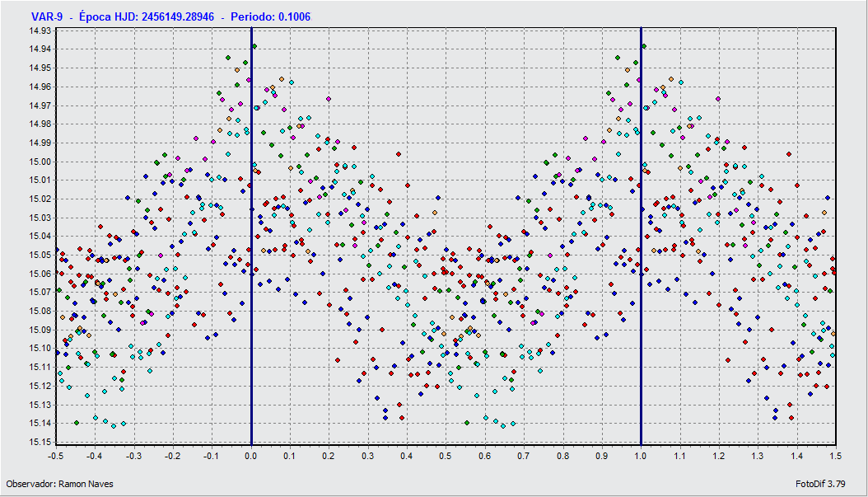Click the x-axis label '0.5'
The width and height of the screenshot is (868, 497).
click(446, 456)
